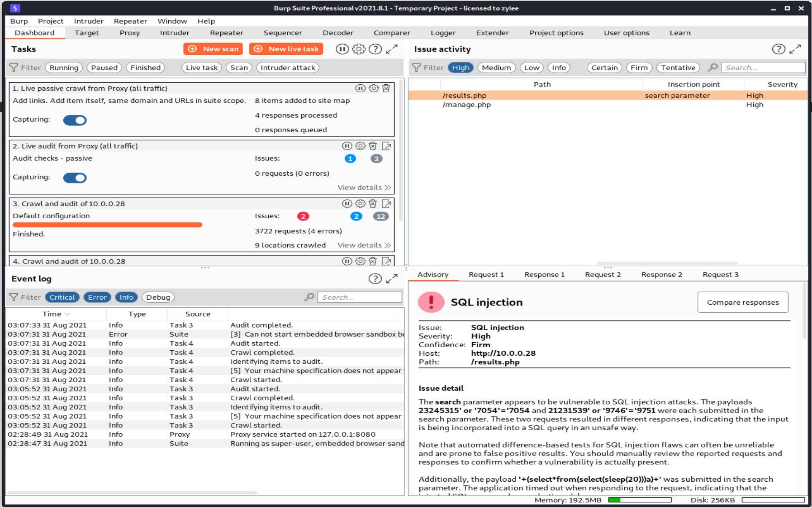Expand View details for Live audit task
The image size is (812, 507).
pos(364,188)
